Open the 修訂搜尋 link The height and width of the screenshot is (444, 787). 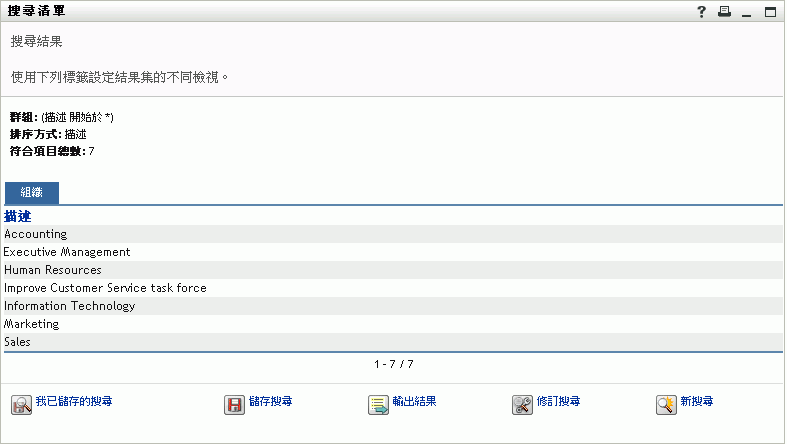click(558, 402)
